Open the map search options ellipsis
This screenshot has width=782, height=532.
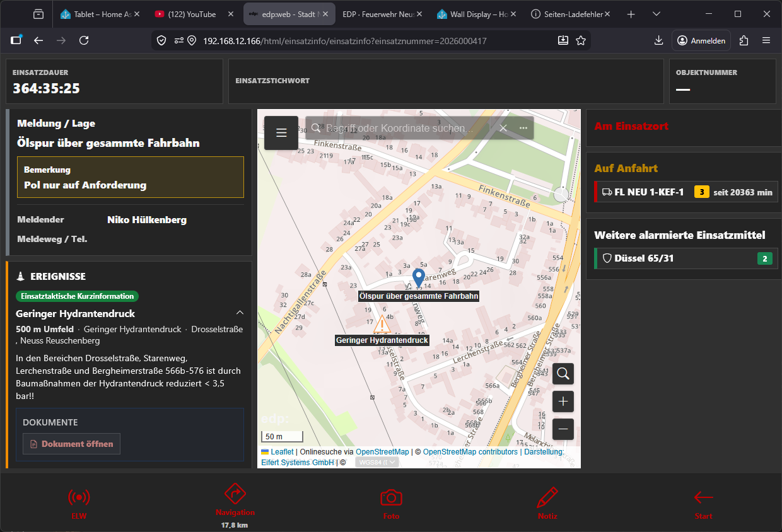pos(523,128)
